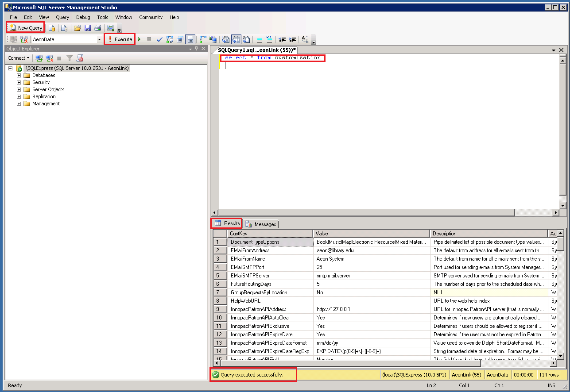Expand the Databases folder node

[19, 75]
